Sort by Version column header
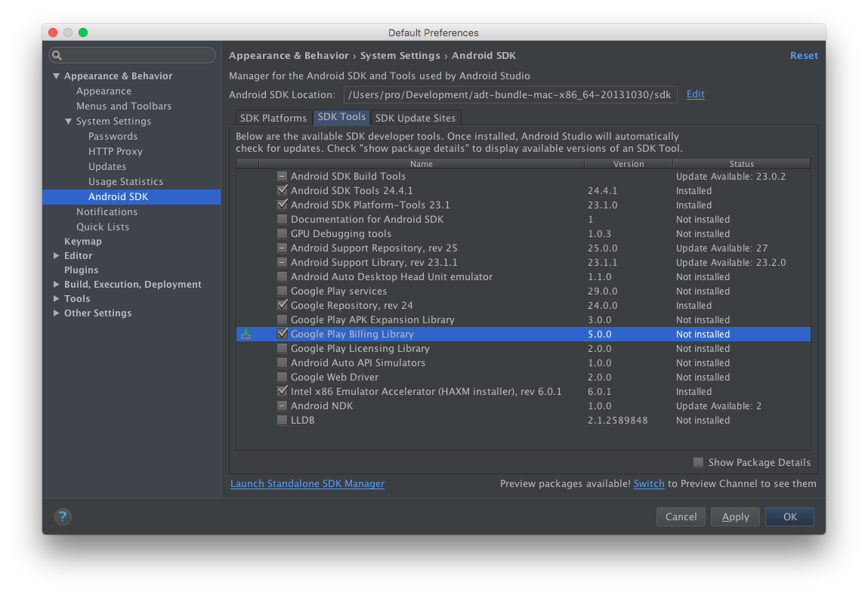 coord(629,164)
